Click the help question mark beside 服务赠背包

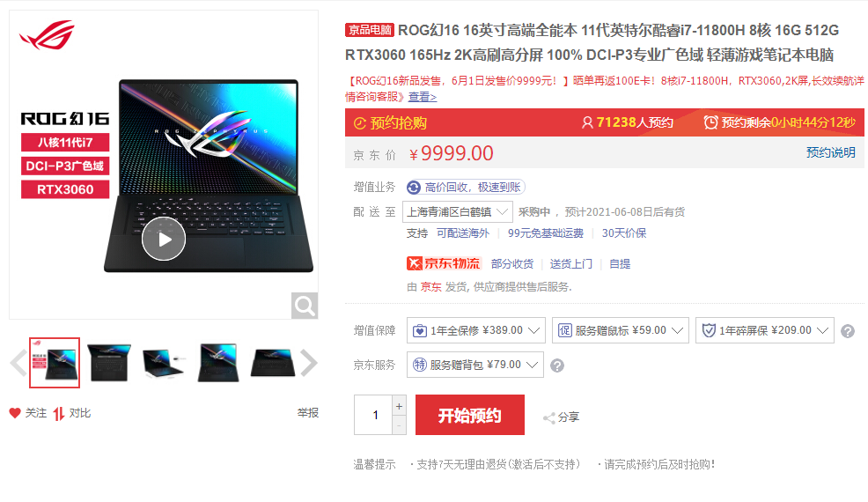pyautogui.click(x=557, y=365)
